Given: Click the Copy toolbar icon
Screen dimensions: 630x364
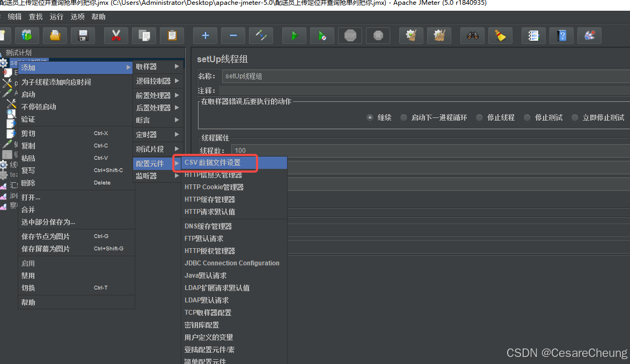Looking at the screenshot, I should (x=144, y=36).
